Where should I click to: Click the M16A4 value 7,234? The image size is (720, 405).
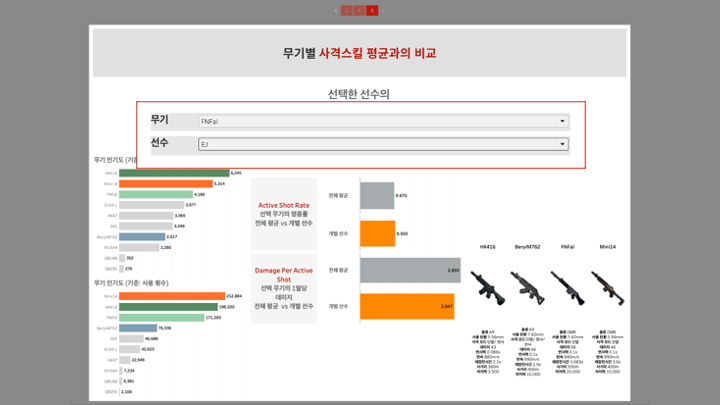129,371
